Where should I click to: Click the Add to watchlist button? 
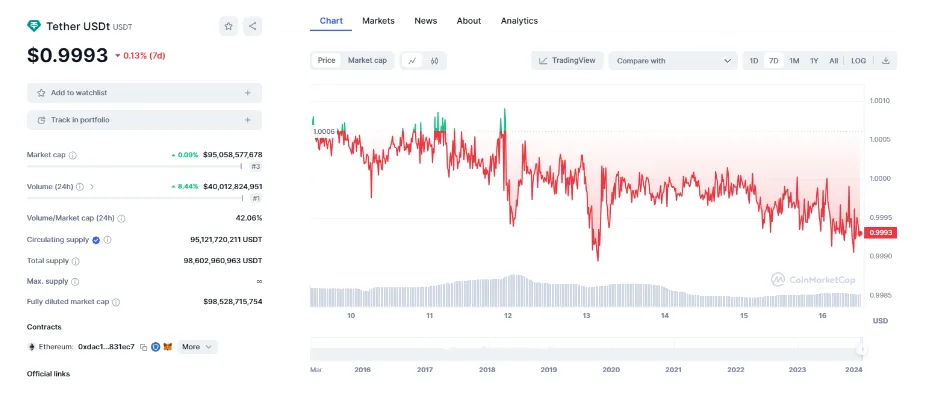click(144, 93)
